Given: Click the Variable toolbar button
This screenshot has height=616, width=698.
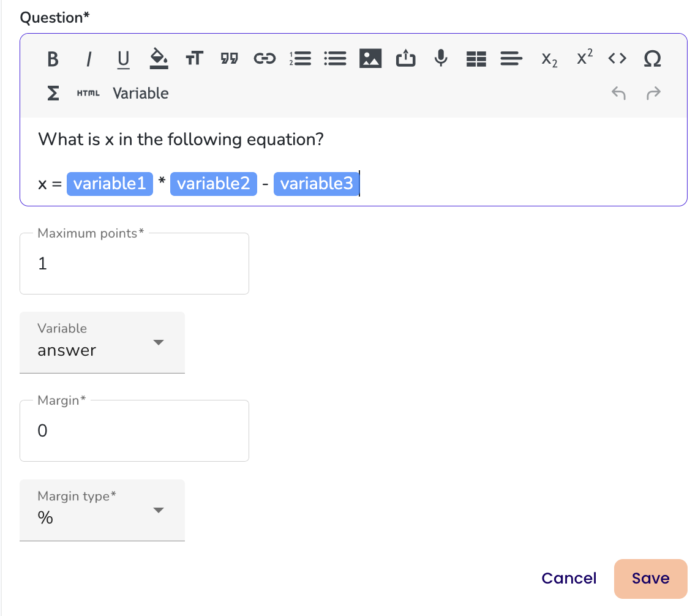Looking at the screenshot, I should coord(141,93).
